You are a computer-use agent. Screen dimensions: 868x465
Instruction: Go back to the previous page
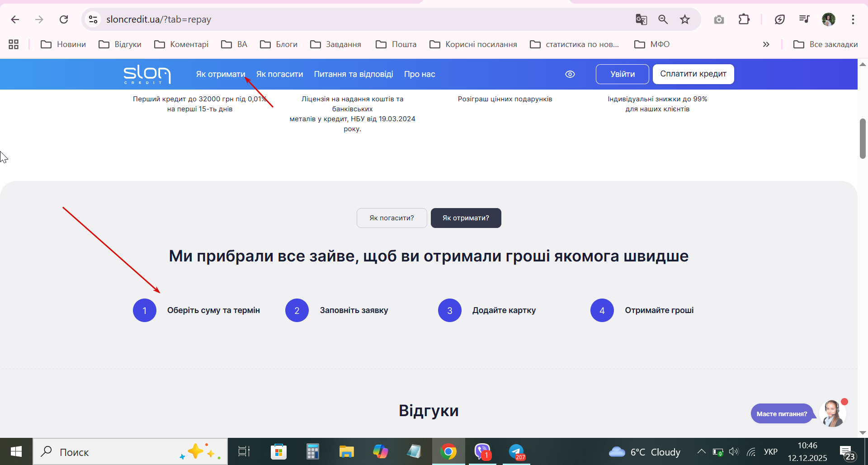pos(15,19)
